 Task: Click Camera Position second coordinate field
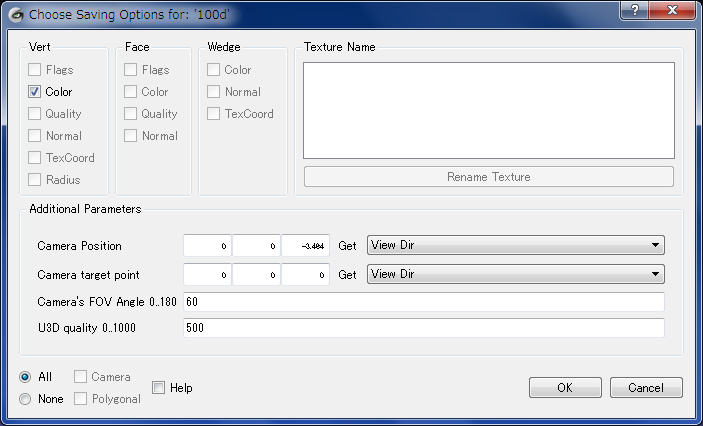point(256,246)
